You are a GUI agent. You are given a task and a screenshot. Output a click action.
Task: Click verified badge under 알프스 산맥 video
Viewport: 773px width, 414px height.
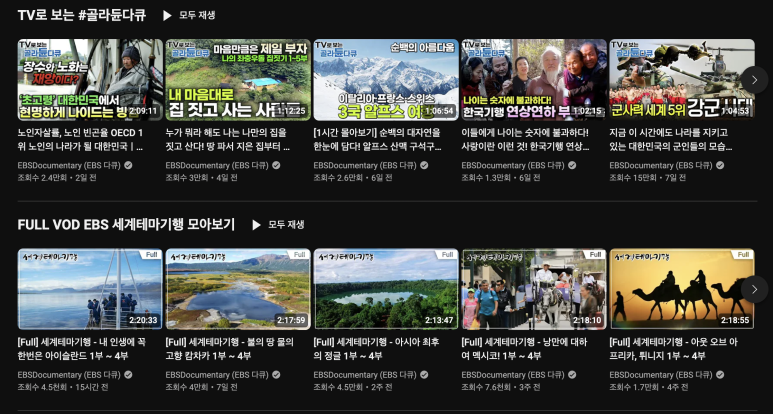pos(424,166)
